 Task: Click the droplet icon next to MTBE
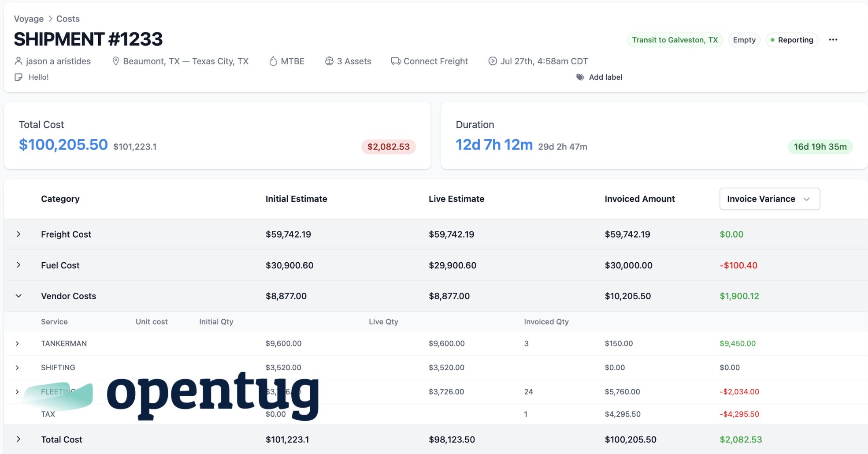tap(273, 61)
